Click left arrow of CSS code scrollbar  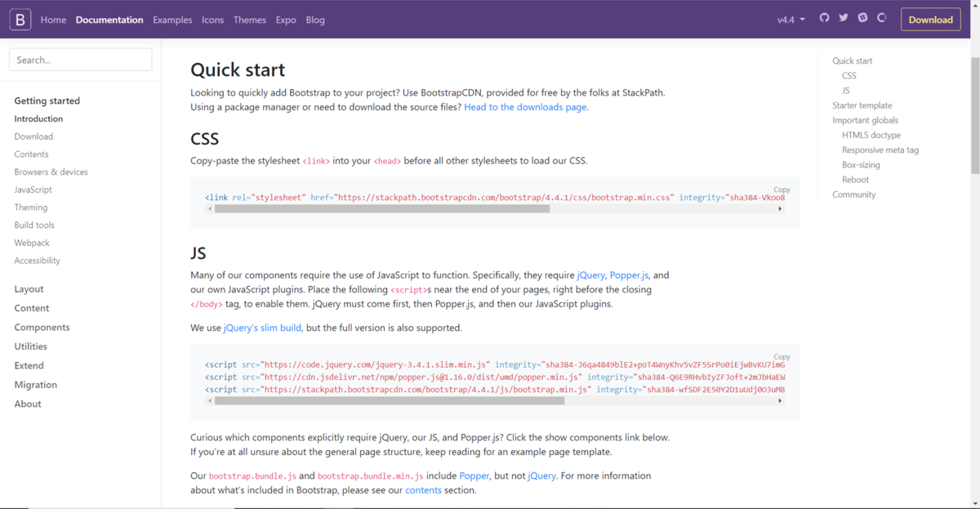point(209,209)
